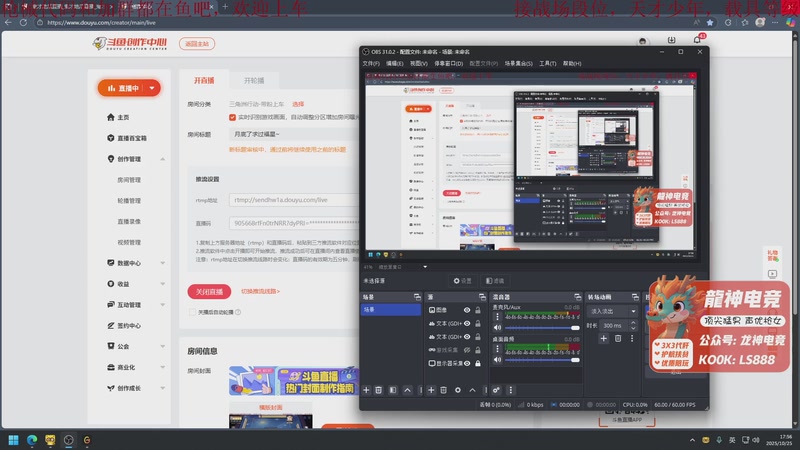Move source up in Sources dock
The width and height of the screenshot is (800, 450).
click(472, 390)
